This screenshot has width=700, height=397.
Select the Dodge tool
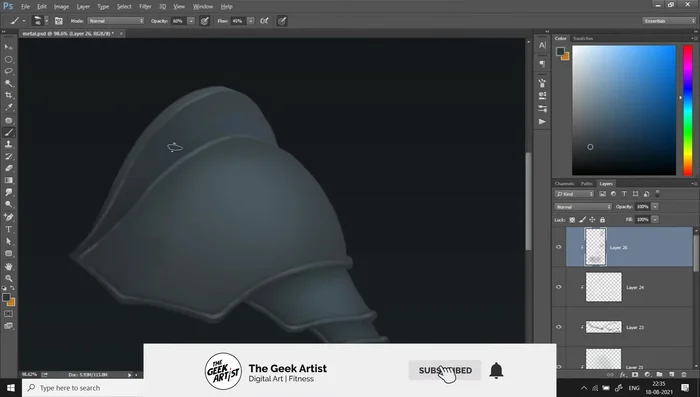8,204
